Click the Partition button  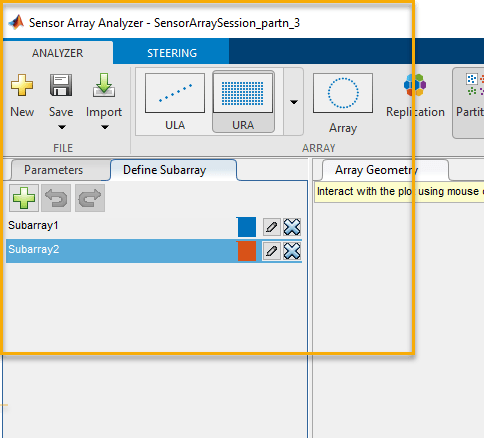pyautogui.click(x=469, y=103)
